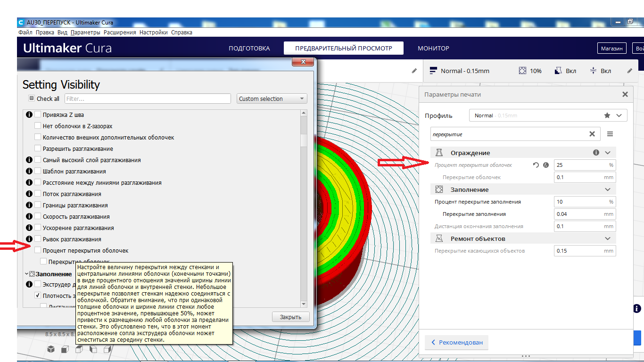Open the Расширения menu
644x362 pixels.
tap(120, 33)
